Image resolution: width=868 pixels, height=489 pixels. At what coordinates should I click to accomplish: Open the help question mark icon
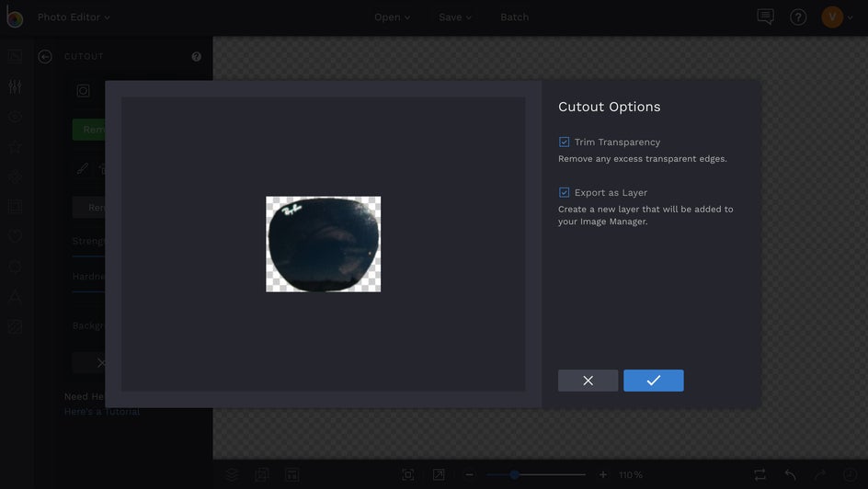click(x=798, y=17)
